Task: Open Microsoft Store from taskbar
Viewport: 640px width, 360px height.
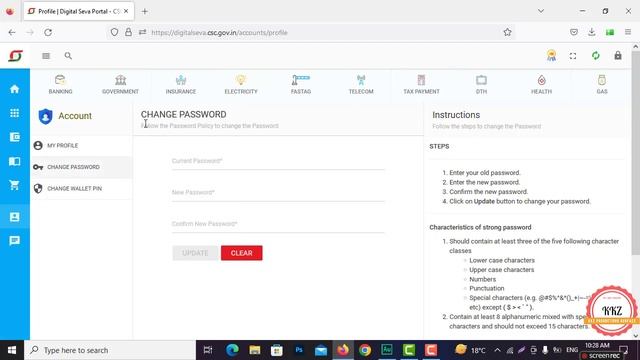Action: (x=277, y=350)
